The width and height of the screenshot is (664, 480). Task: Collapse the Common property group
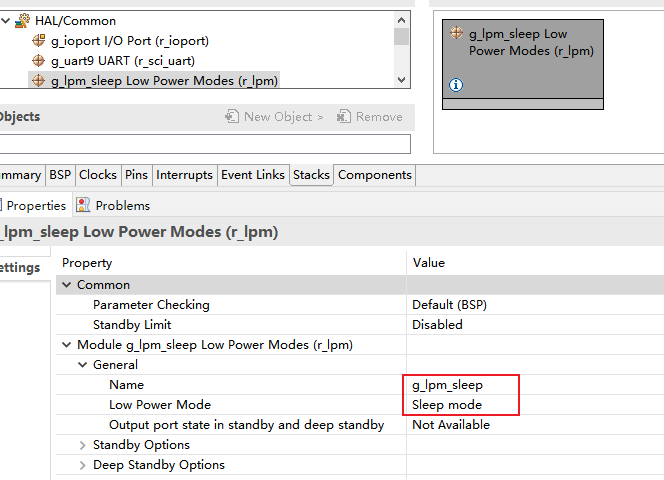67,285
